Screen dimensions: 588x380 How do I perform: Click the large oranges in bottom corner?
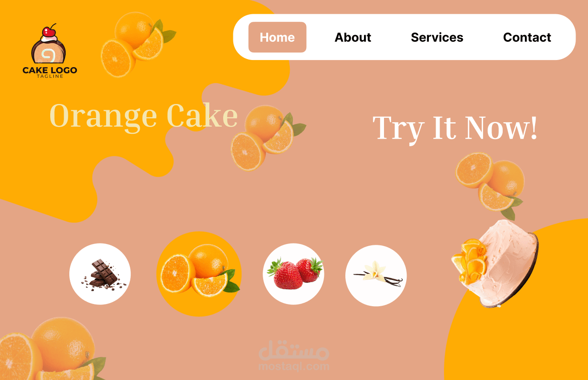51,349
